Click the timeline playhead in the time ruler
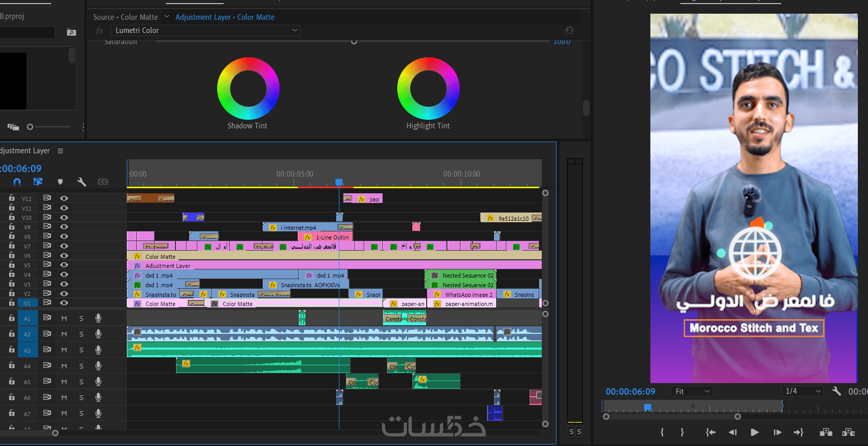 pyautogui.click(x=339, y=182)
